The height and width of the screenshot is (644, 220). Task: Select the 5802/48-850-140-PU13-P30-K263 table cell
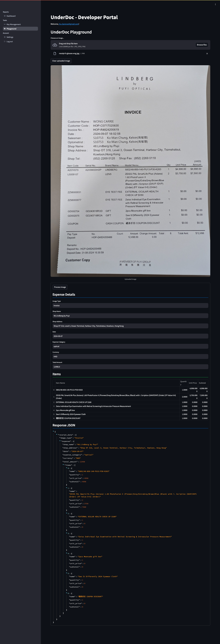point(117,390)
